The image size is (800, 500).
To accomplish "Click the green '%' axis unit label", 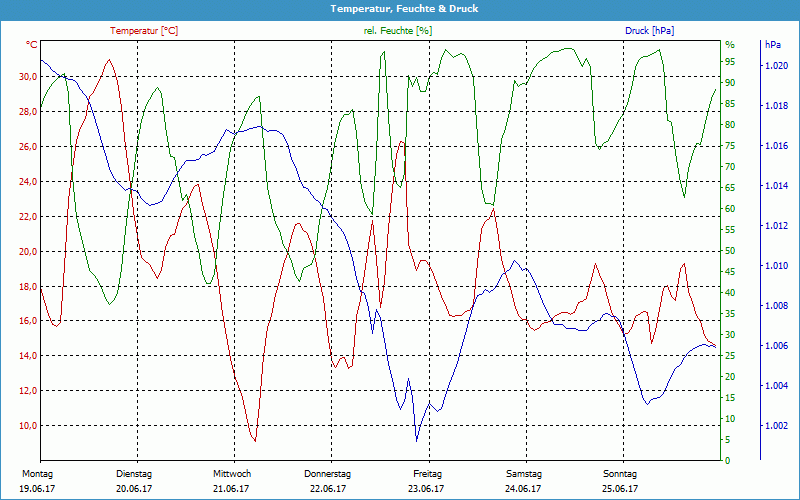I will 730,45.
